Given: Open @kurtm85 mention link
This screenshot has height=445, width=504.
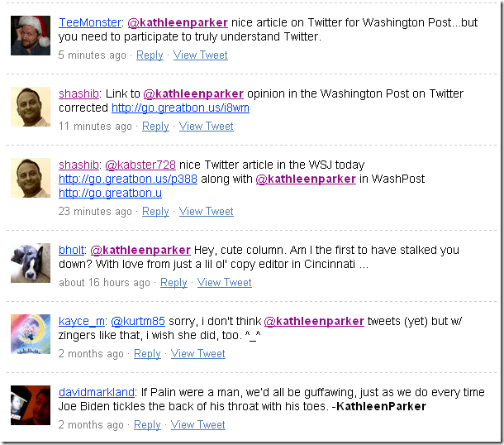Looking at the screenshot, I should [138, 321].
